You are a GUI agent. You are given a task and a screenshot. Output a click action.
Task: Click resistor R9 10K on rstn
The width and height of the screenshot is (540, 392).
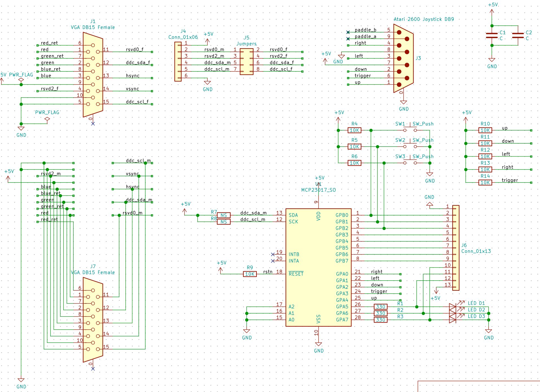click(x=250, y=274)
